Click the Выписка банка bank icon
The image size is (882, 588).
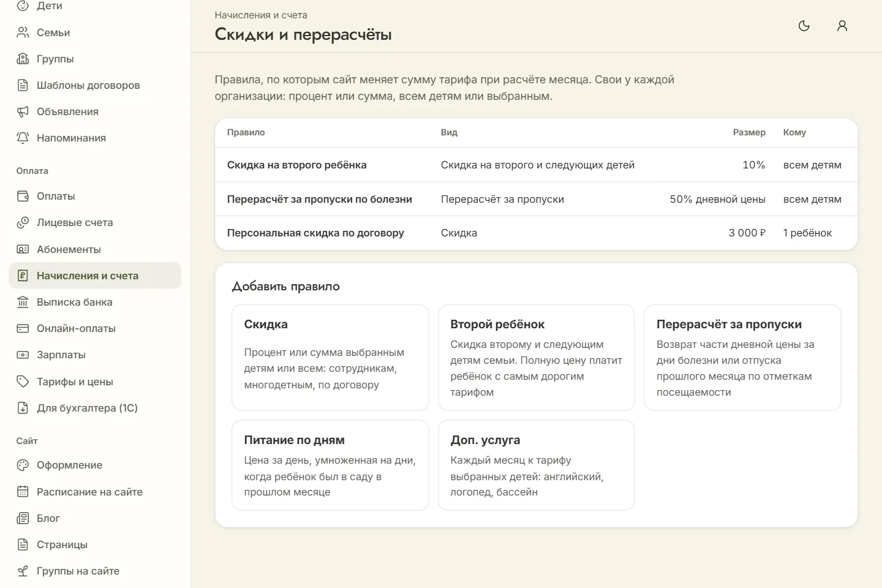point(23,302)
